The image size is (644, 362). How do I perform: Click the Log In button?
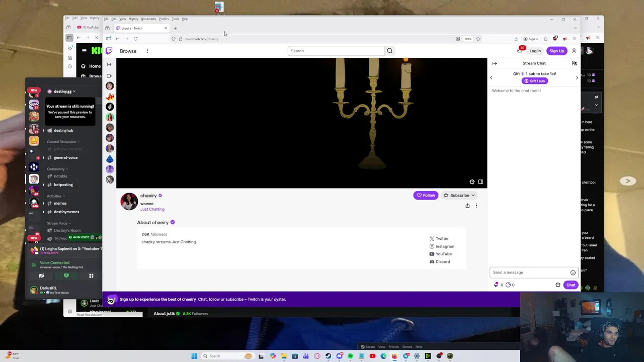click(x=535, y=51)
